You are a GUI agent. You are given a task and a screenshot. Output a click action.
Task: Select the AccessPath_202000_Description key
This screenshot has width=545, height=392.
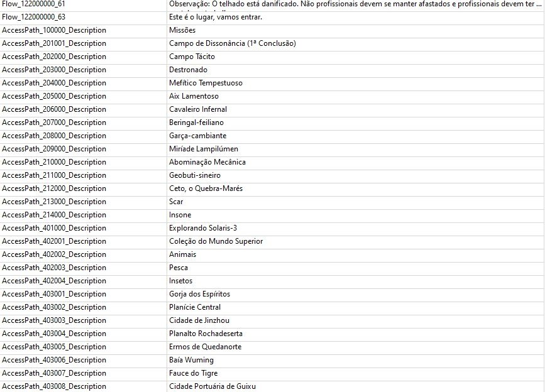click(83, 57)
